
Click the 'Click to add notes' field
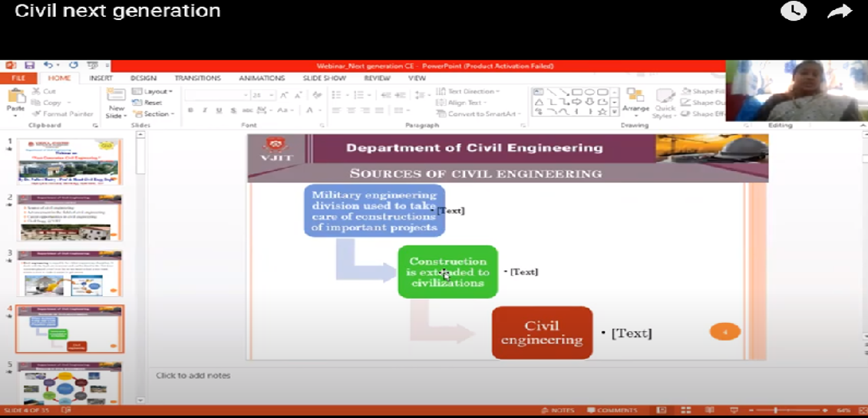coord(193,375)
